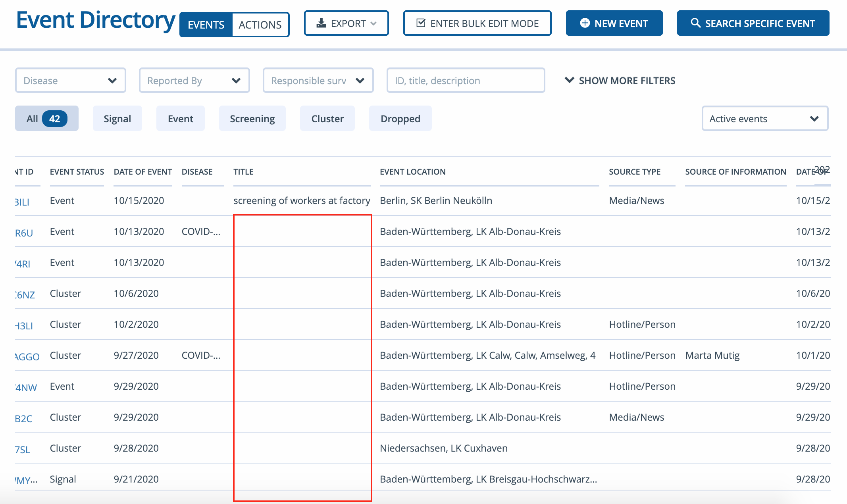Image resolution: width=847 pixels, height=504 pixels.
Task: Open event ID link ending in B2C
Action: point(24,419)
